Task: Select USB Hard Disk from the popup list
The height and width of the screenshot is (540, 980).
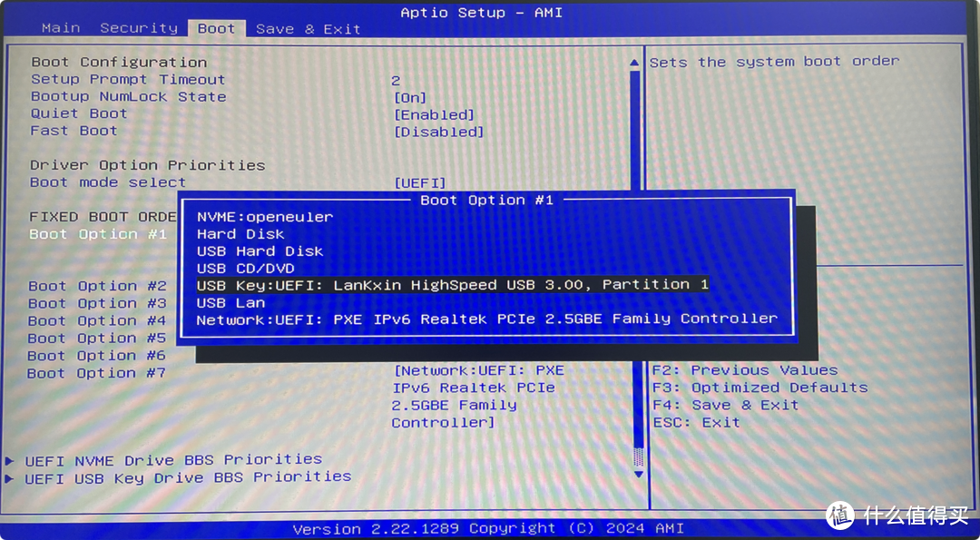Action: pyautogui.click(x=260, y=251)
